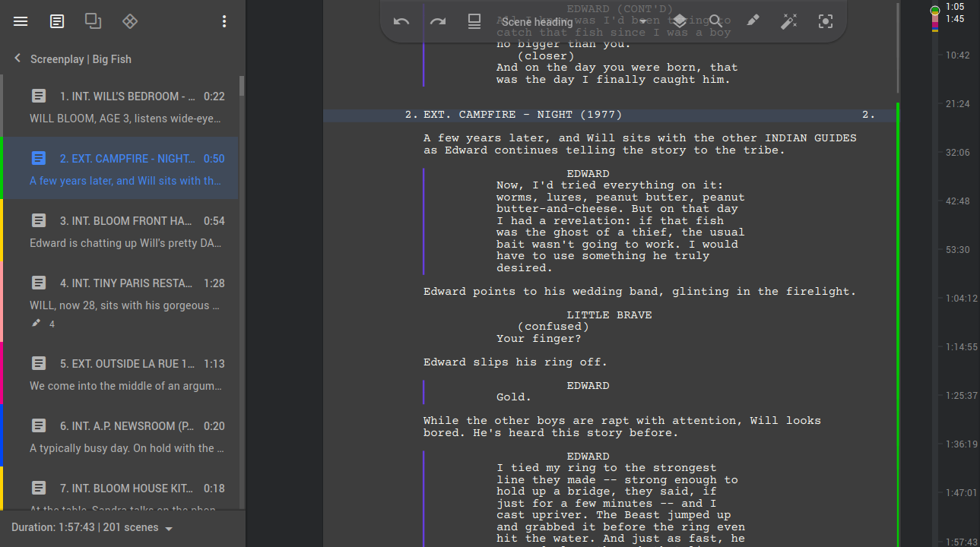
Task: Click scene 3 description 'Edward is chatting up'
Action: pyautogui.click(x=126, y=243)
